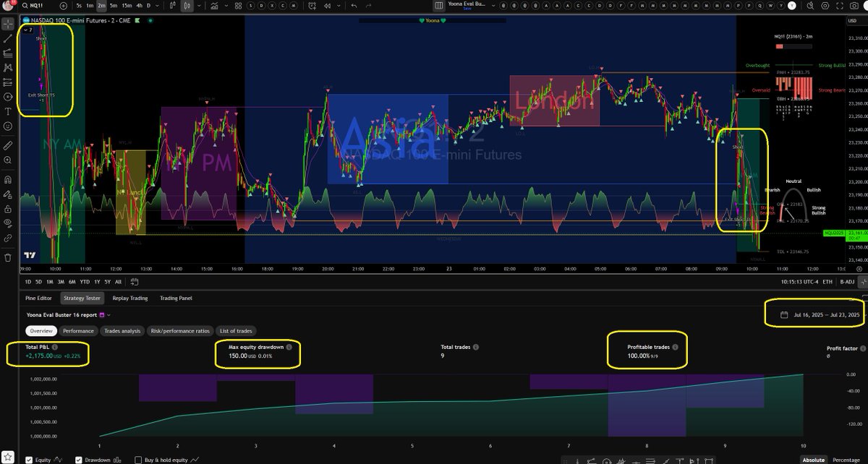Open the Jul 16 – Jul 23, 2025 date range picker
Screen dimensions: 868x464
tap(820, 314)
